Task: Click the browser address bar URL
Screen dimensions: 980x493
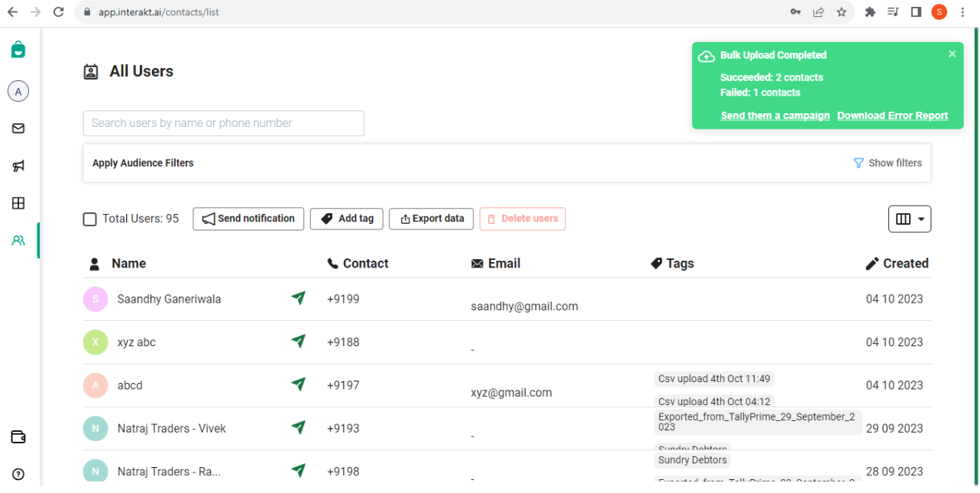Action: click(159, 12)
